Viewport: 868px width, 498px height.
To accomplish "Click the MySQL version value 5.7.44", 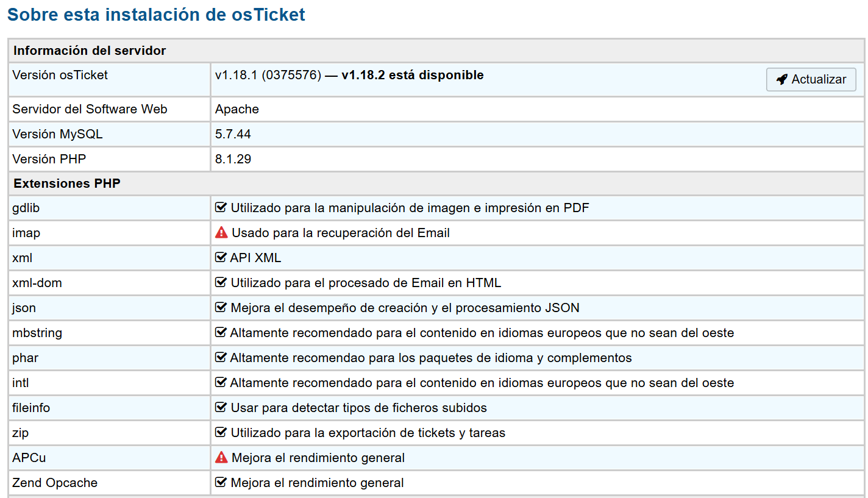I will point(233,134).
